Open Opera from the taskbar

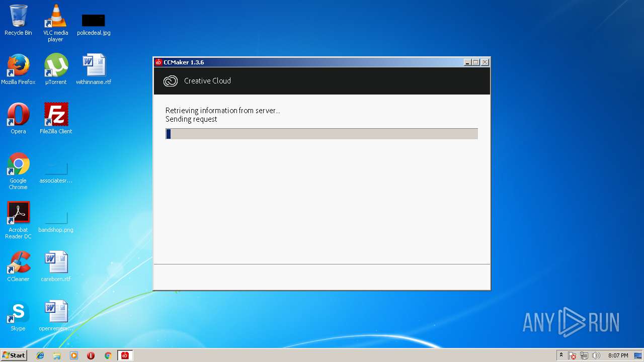point(91,355)
